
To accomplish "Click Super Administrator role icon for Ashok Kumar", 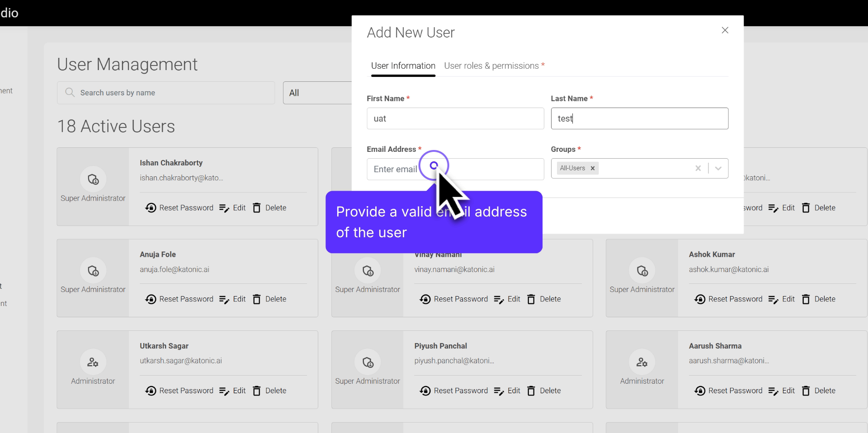I will click(642, 271).
